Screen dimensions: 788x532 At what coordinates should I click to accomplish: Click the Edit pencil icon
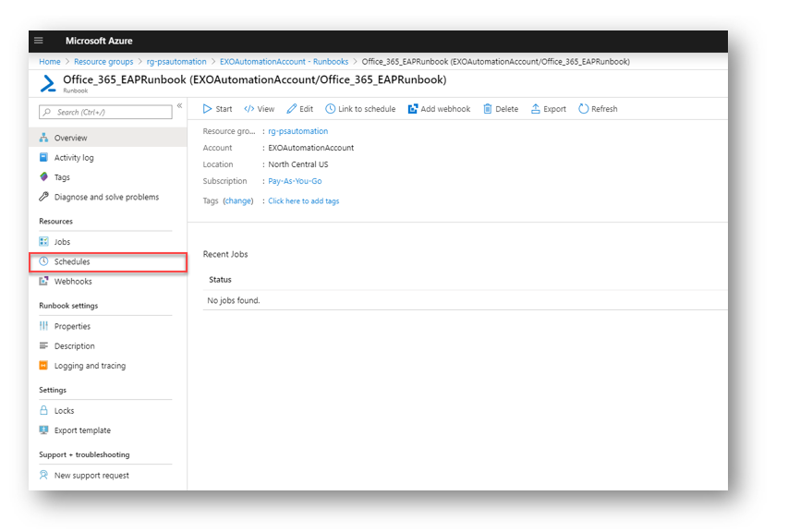[x=292, y=109]
